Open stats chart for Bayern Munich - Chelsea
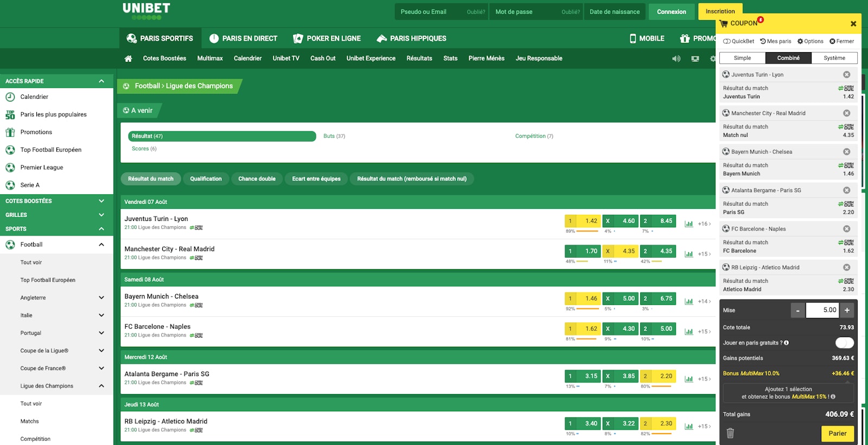Image resolution: width=868 pixels, height=445 pixels. click(689, 301)
